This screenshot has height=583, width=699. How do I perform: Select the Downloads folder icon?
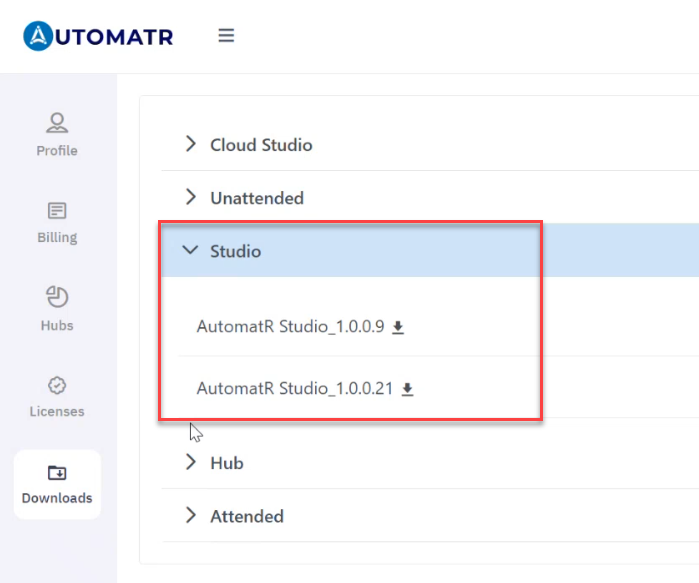click(57, 472)
